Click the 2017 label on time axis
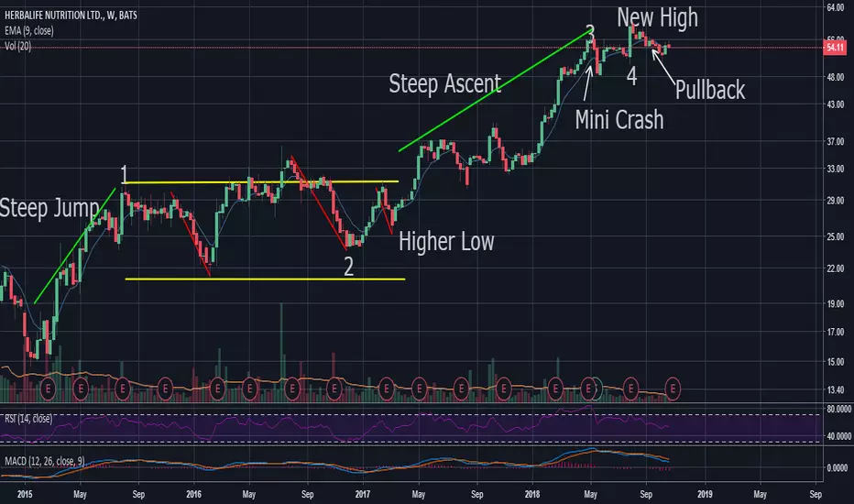 [363, 494]
